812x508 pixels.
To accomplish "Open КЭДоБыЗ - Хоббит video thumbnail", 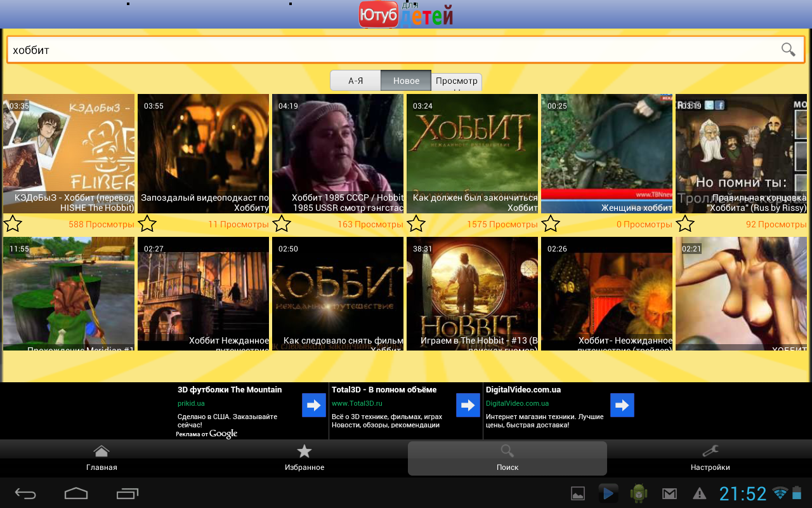I will click(69, 154).
